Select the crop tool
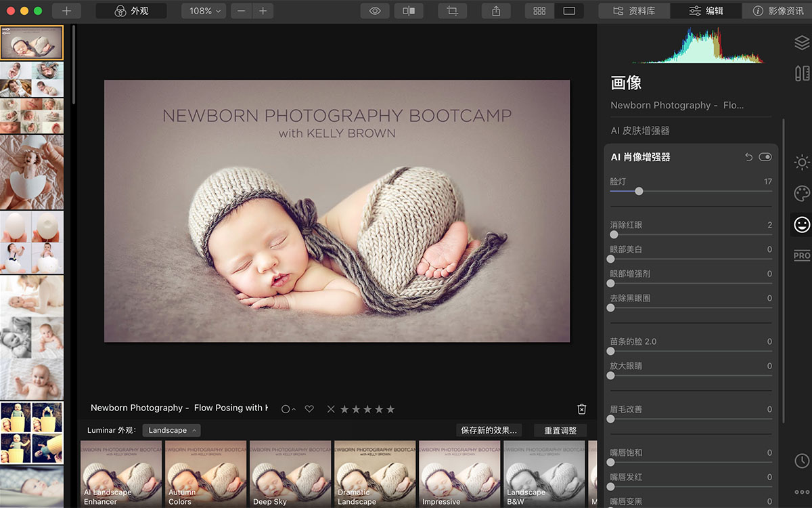The height and width of the screenshot is (508, 812). 452,11
